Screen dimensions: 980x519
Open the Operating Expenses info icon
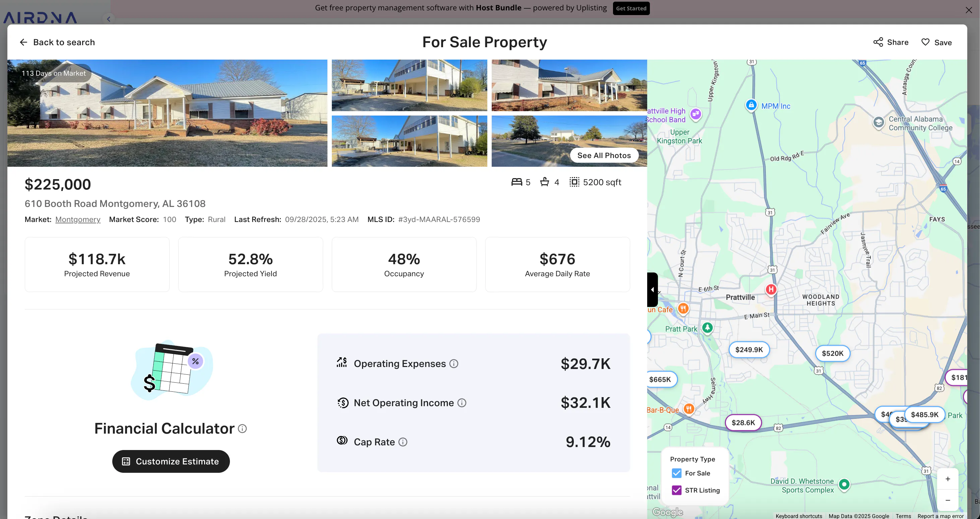tap(453, 364)
